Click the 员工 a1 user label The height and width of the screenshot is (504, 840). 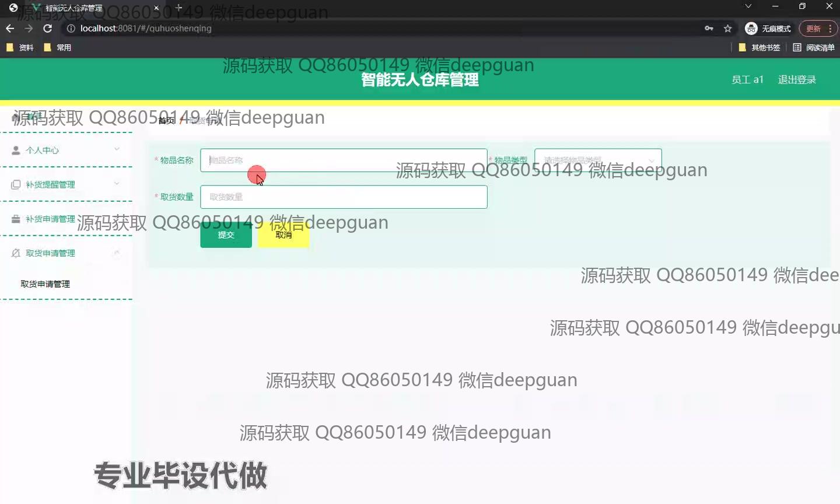[x=747, y=80]
